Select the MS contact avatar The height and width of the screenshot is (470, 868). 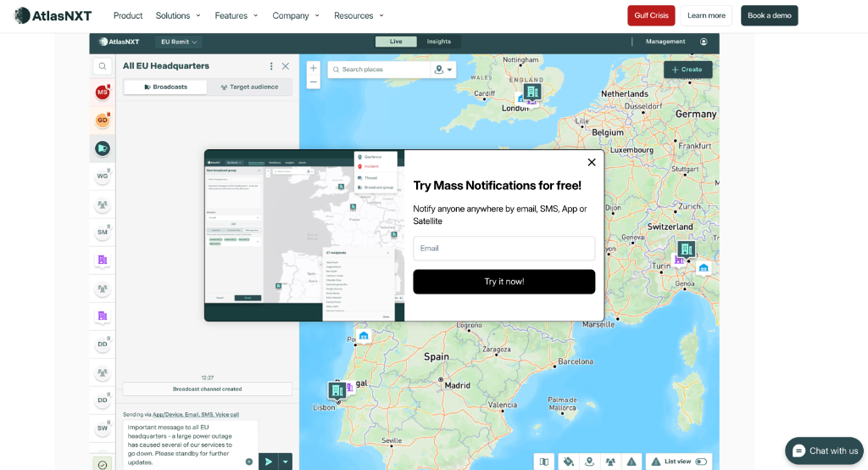(x=103, y=92)
